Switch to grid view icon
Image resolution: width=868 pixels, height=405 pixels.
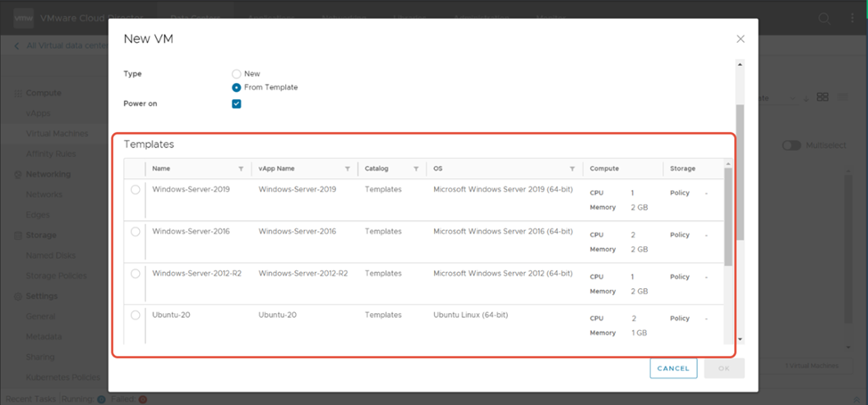tap(823, 97)
